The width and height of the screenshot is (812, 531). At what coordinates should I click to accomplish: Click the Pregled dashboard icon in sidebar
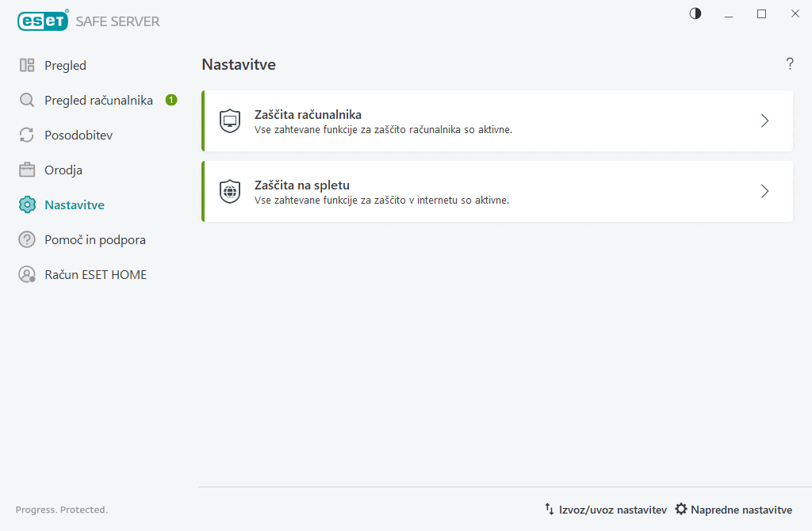27,66
